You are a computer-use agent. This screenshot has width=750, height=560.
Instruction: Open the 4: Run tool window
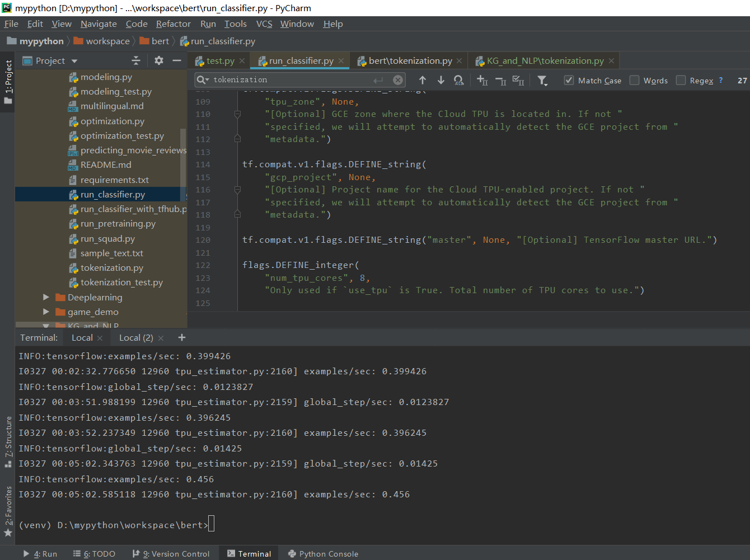pos(40,554)
